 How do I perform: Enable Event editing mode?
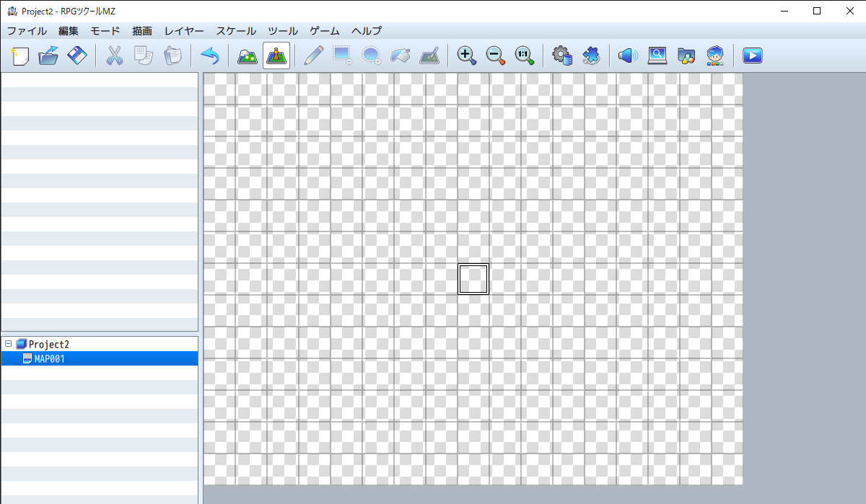click(x=276, y=56)
